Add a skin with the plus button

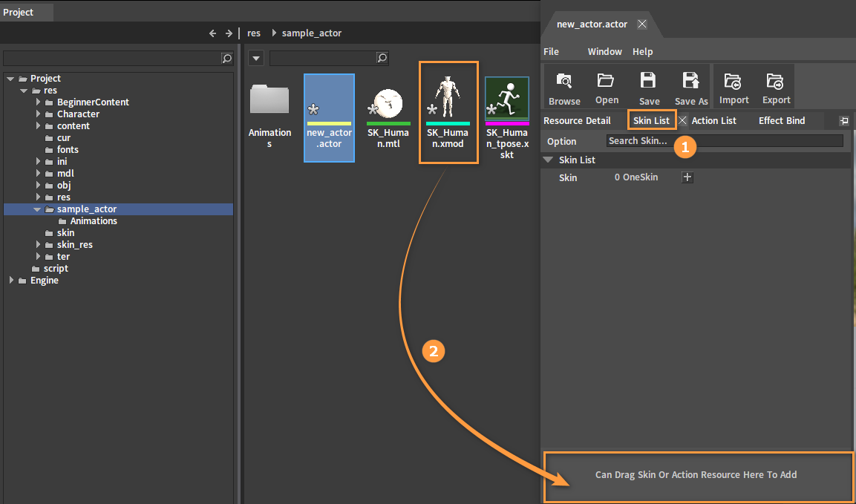[687, 177]
